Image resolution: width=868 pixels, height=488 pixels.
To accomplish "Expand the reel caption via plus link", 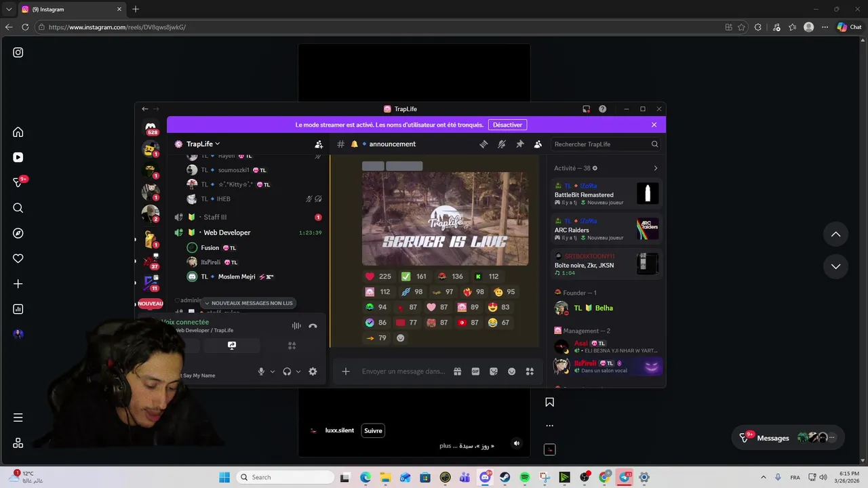I will [446, 446].
